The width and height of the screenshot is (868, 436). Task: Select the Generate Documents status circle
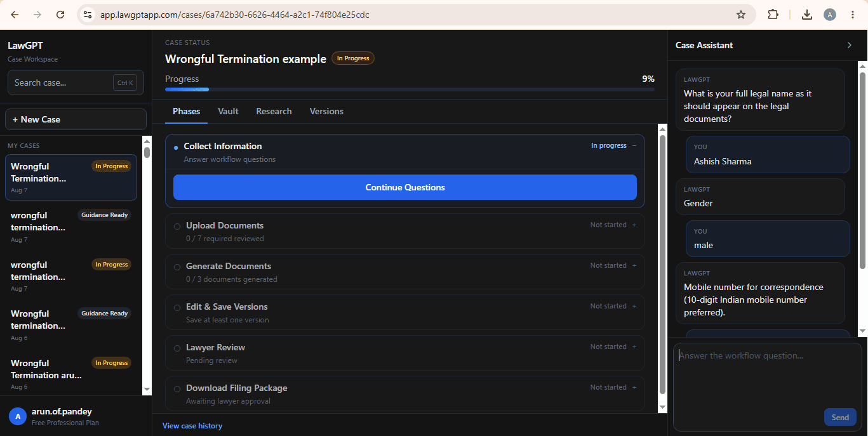(177, 267)
